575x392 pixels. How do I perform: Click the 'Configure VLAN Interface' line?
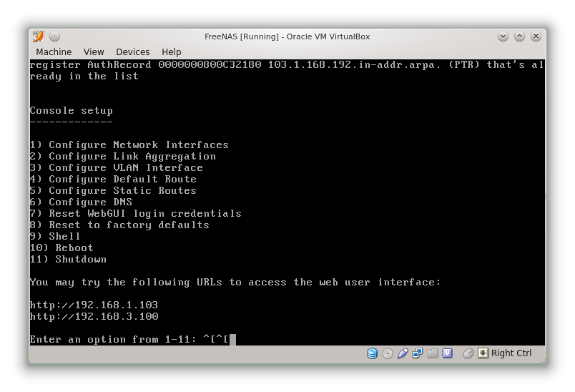[x=117, y=167]
